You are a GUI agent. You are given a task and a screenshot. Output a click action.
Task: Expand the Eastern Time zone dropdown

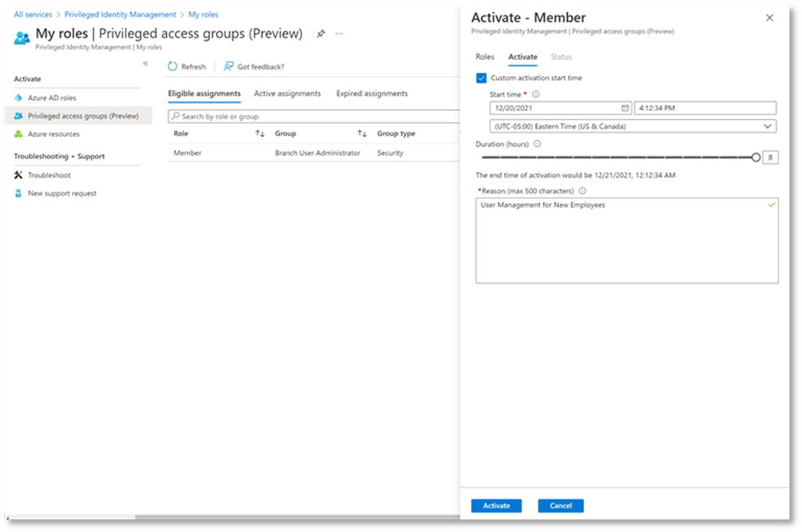pos(767,126)
